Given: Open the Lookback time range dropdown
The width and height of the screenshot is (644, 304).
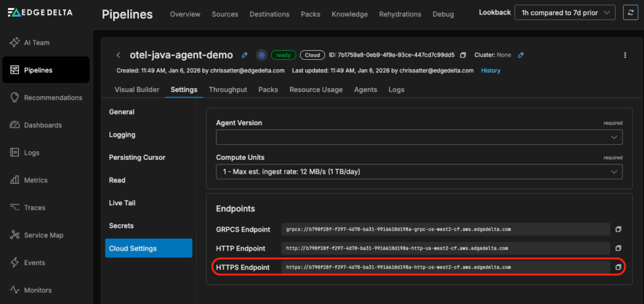Looking at the screenshot, I should (564, 12).
